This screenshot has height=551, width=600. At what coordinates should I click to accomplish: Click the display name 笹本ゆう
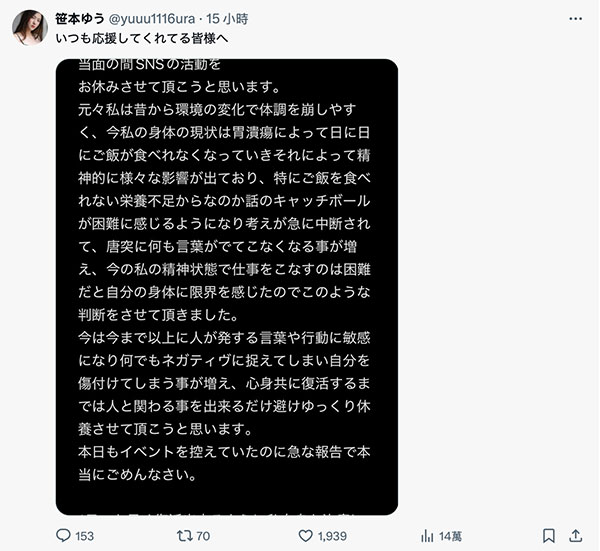[x=79, y=18]
